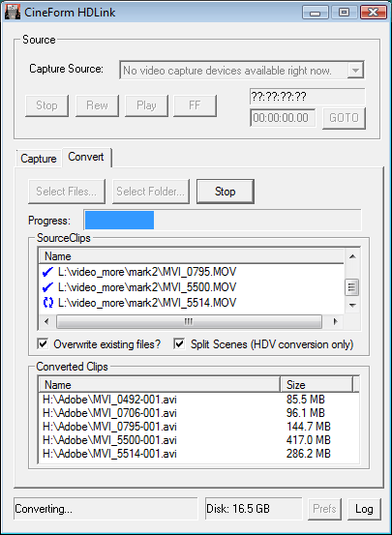
Task: Click the ??:??:??:?? timecode display field
Action: pos(308,97)
